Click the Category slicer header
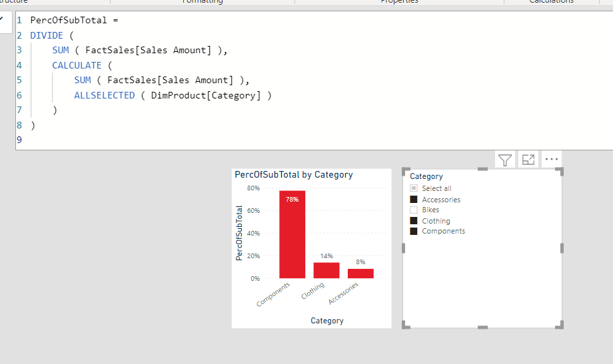 [426, 176]
